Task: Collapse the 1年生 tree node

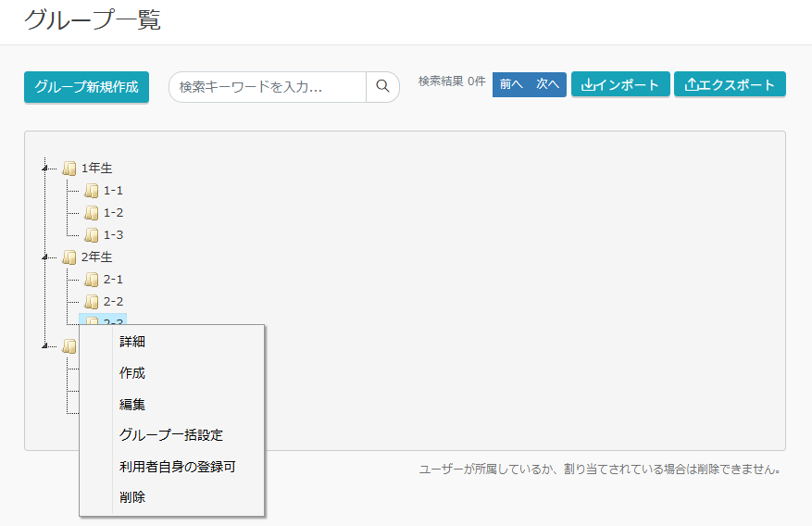Action: (44, 168)
